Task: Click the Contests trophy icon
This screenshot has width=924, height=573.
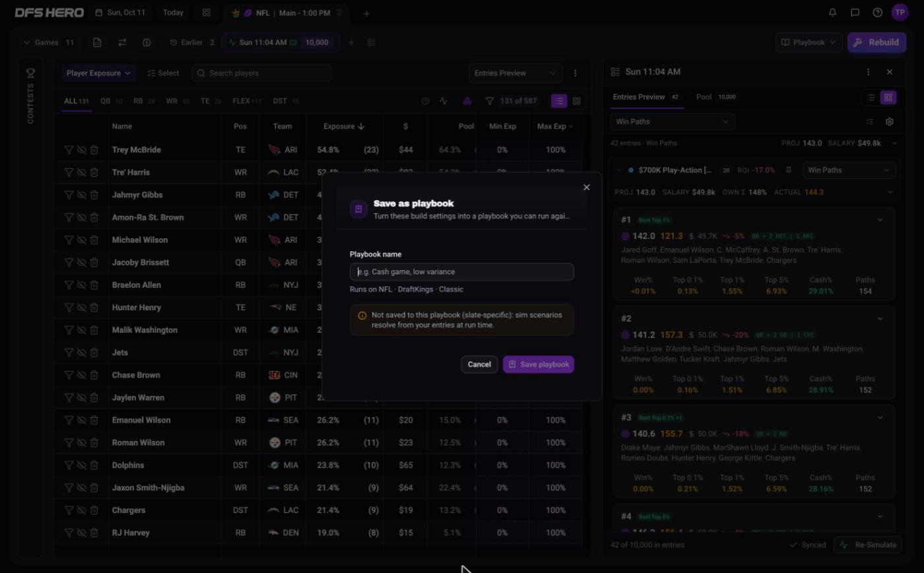Action: [x=30, y=73]
